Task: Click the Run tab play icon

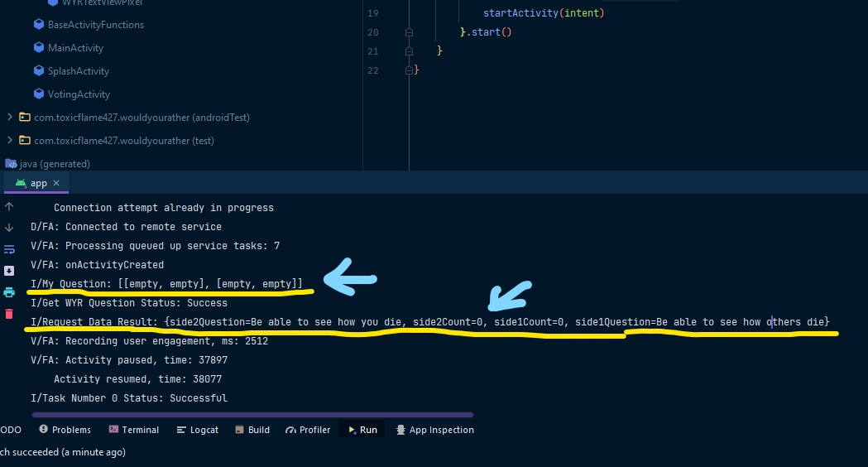Action: tap(352, 430)
